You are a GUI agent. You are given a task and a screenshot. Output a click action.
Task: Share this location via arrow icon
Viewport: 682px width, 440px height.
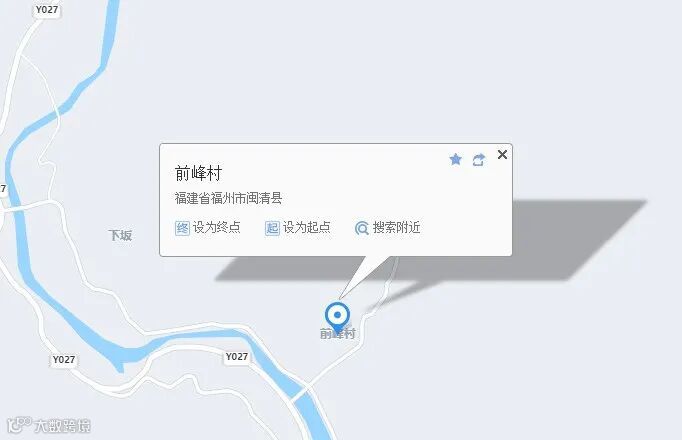click(478, 160)
